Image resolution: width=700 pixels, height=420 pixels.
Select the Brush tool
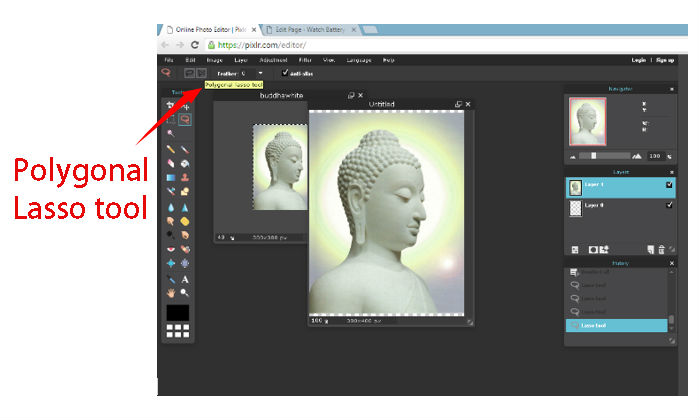pos(185,149)
